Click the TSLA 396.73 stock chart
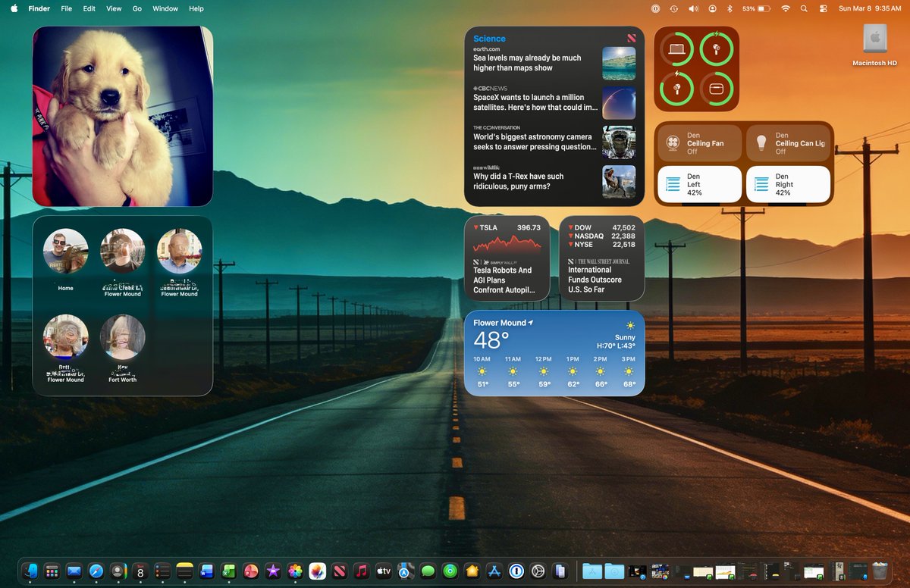 click(x=507, y=239)
